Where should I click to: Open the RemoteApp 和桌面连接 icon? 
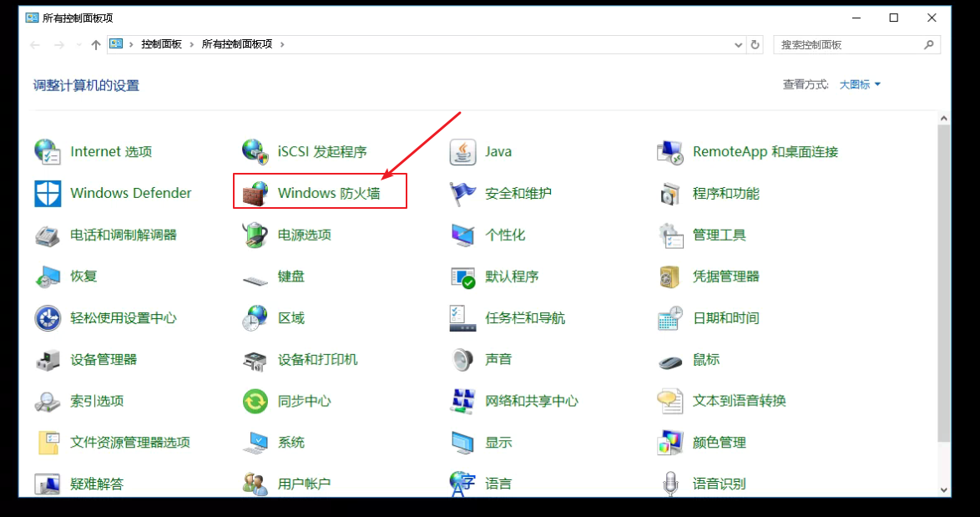click(670, 152)
